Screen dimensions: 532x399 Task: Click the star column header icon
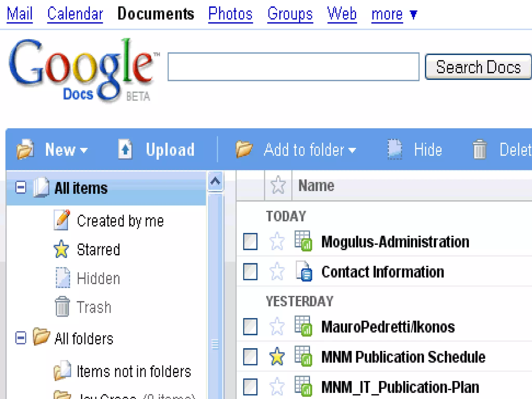278,185
